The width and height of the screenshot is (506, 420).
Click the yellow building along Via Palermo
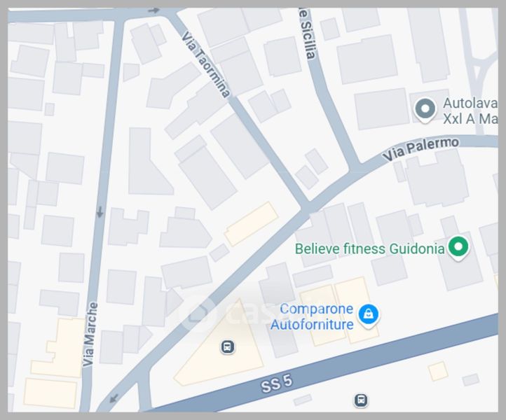point(251,224)
